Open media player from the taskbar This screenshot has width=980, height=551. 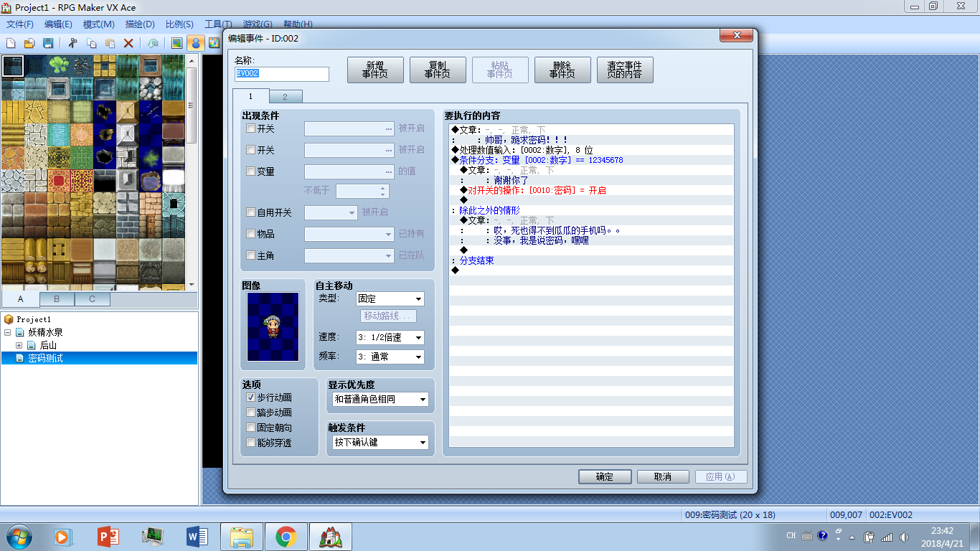coord(63,536)
